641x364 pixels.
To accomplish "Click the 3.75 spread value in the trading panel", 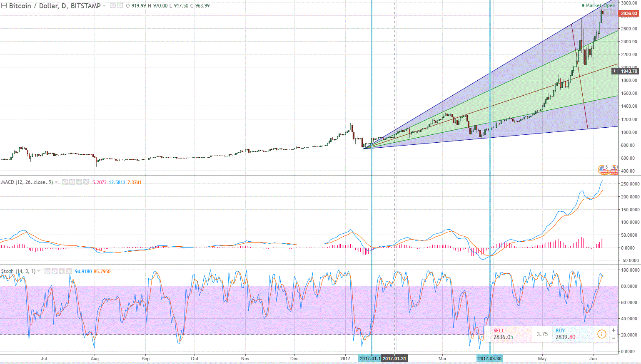I will click(542, 334).
